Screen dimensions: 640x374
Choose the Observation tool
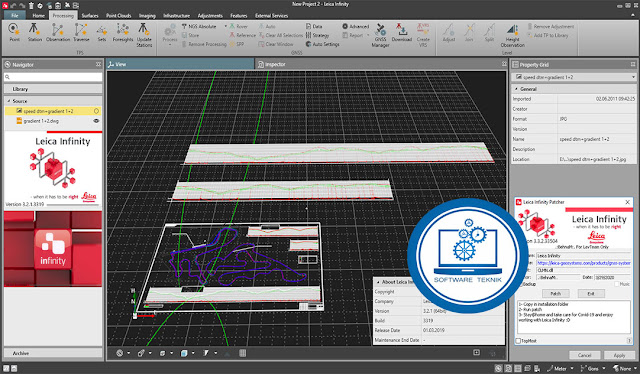click(58, 33)
